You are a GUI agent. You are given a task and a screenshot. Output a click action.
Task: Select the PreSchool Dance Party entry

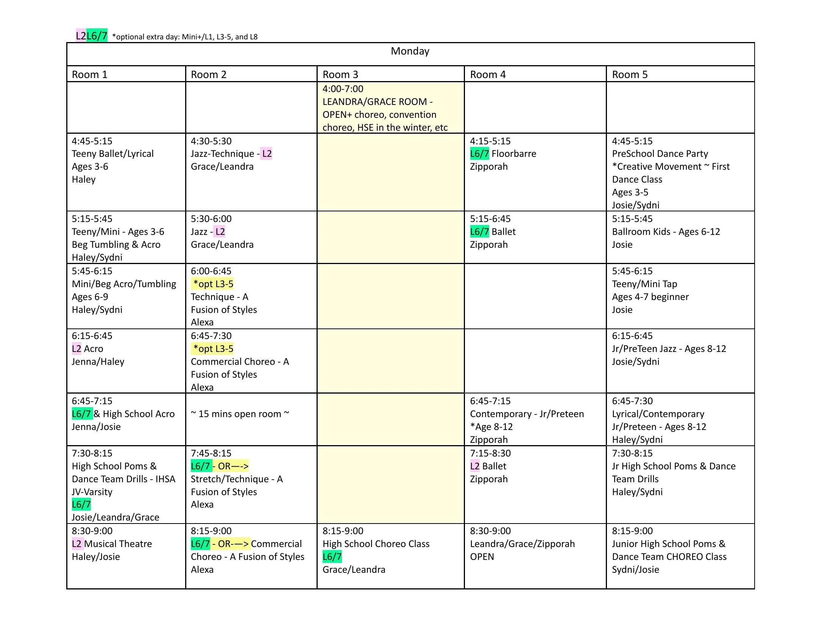pyautogui.click(x=660, y=154)
